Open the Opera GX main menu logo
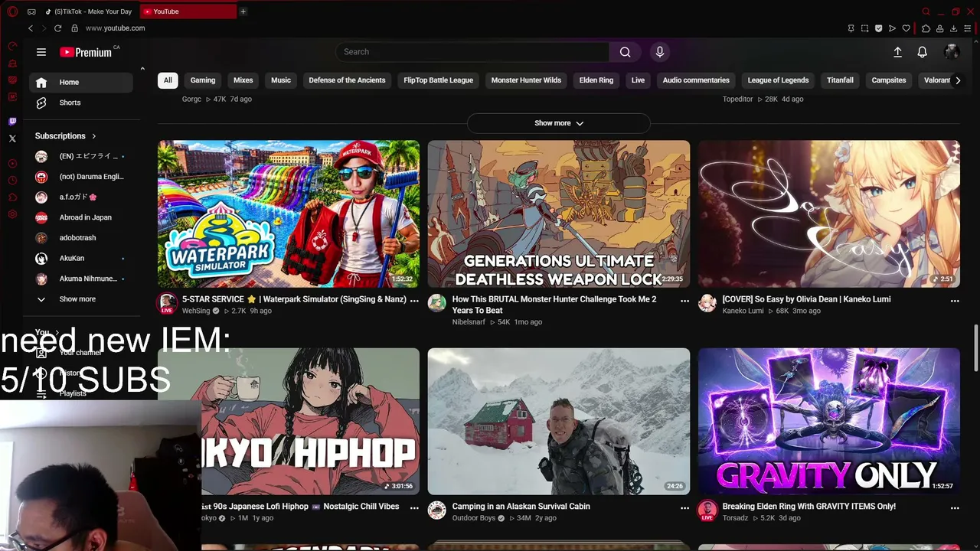 12,11
